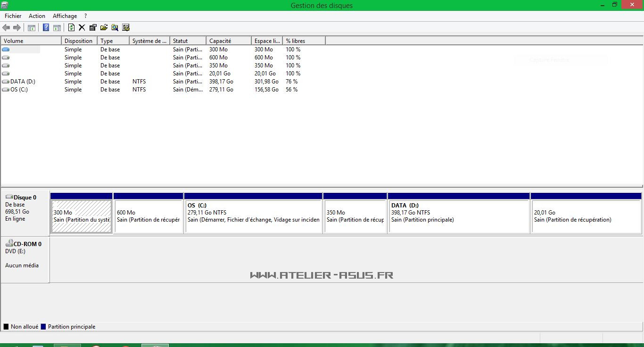
Task: Click the Back arrow in toolbar
Action: point(6,28)
